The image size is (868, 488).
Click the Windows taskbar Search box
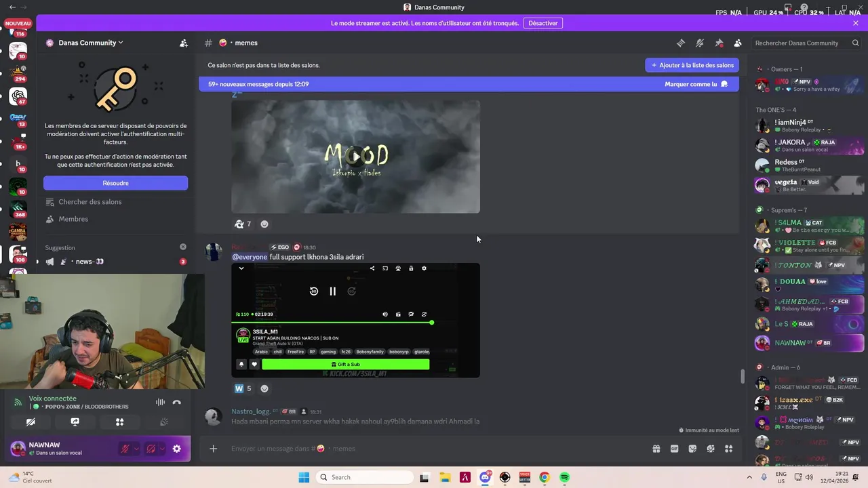366,477
